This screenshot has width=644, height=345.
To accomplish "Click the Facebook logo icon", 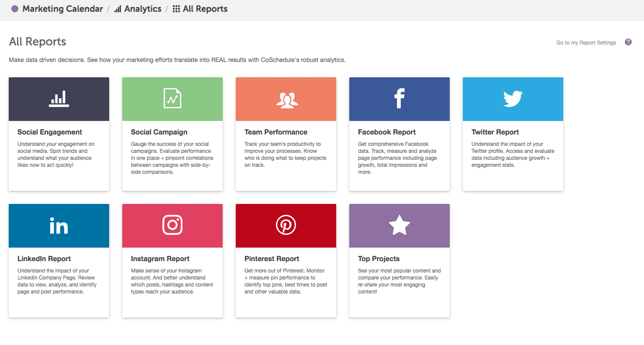I will pyautogui.click(x=399, y=98).
